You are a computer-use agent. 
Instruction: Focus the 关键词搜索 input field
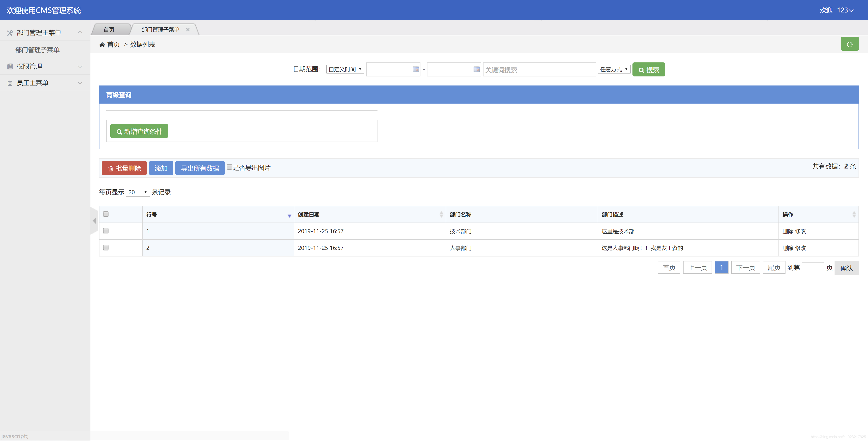point(539,70)
